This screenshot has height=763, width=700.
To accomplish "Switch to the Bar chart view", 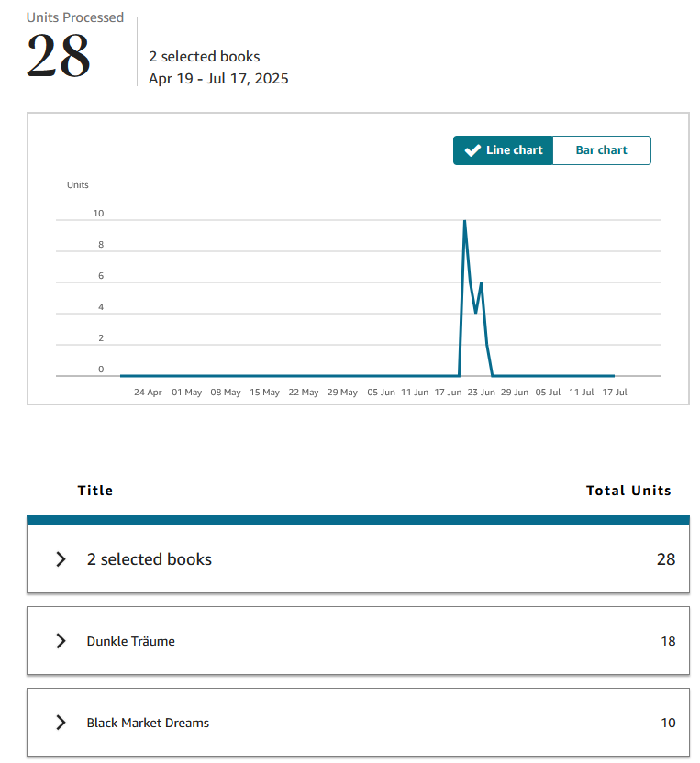I will (x=601, y=150).
